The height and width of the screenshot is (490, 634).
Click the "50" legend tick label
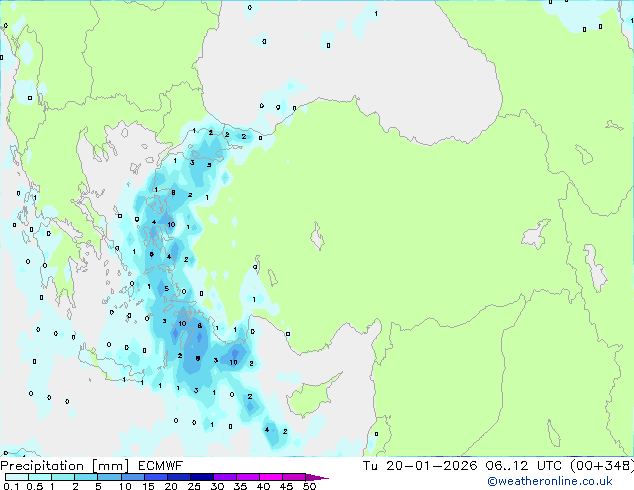click(x=309, y=486)
